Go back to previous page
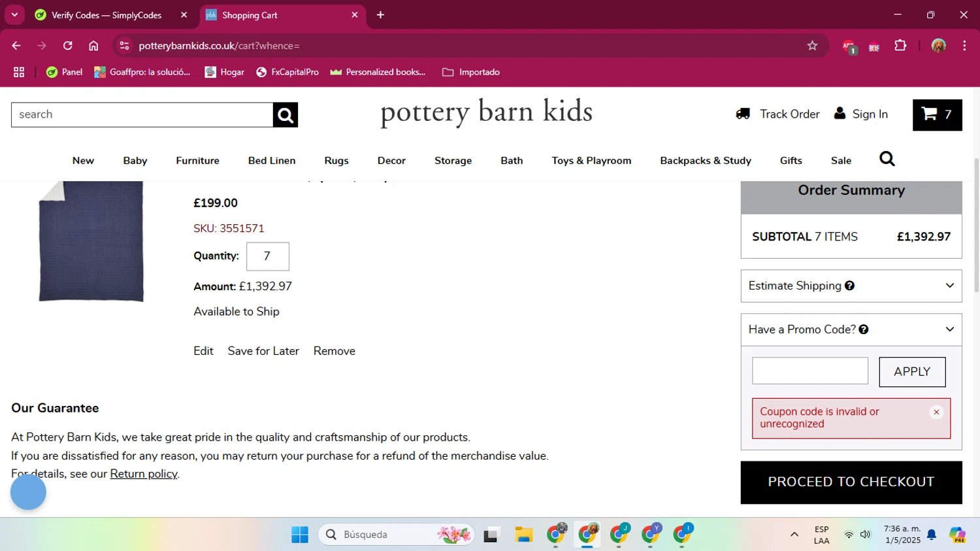This screenshot has width=980, height=551. (x=16, y=46)
